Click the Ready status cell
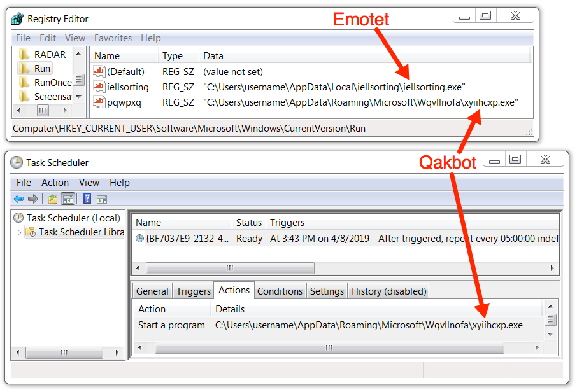 point(249,239)
